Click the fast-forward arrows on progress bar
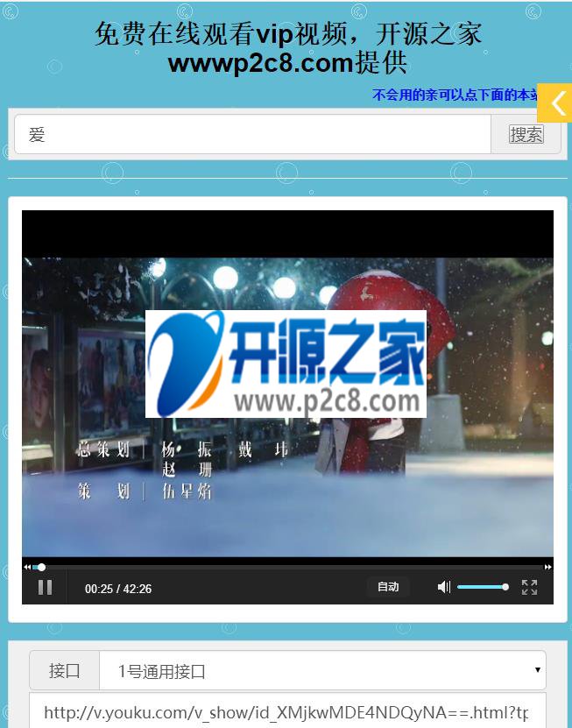The height and width of the screenshot is (728, 572). (x=547, y=567)
